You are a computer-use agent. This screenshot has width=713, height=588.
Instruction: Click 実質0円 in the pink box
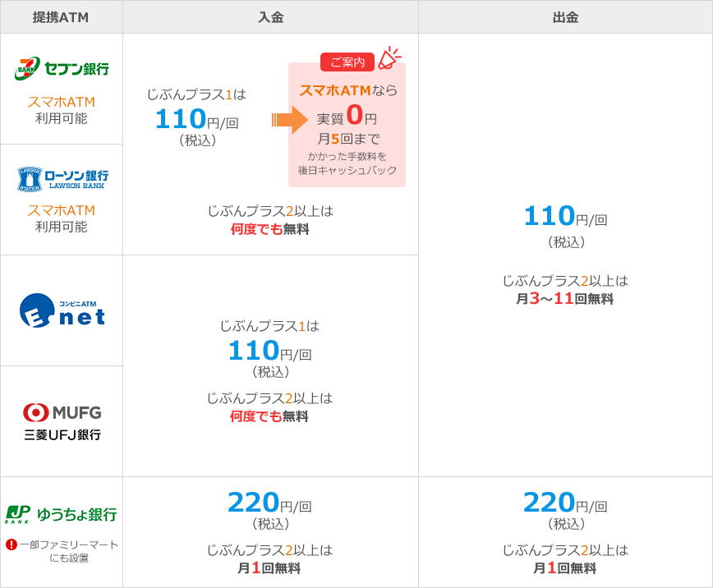pyautogui.click(x=347, y=115)
